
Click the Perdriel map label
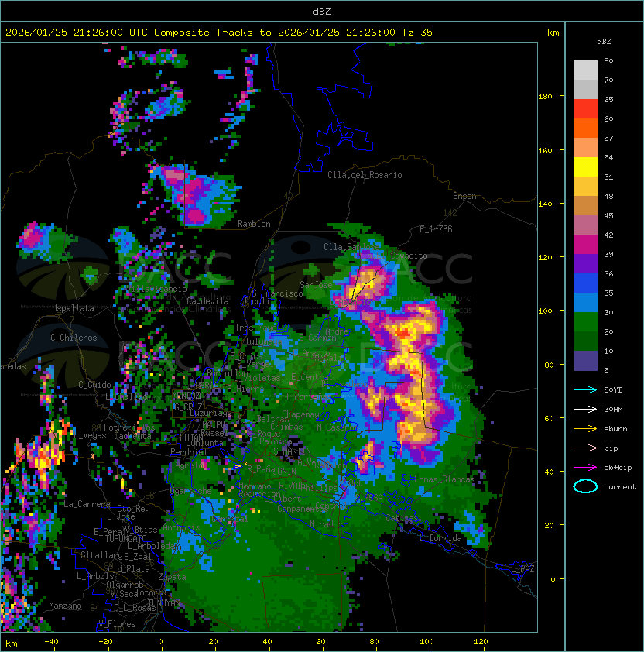[x=189, y=452]
